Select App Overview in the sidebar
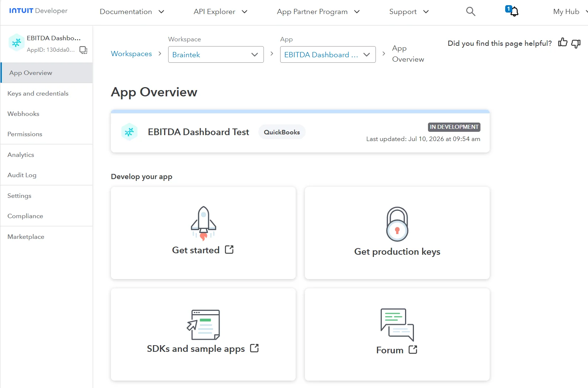The image size is (588, 388). coord(47,73)
